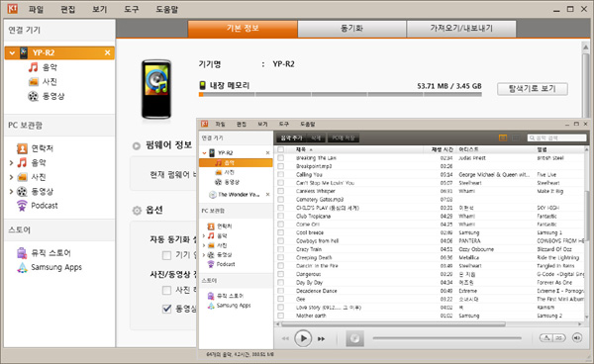
Task: Collapse the YP-R2 device tree in main window
Action: click(12, 53)
